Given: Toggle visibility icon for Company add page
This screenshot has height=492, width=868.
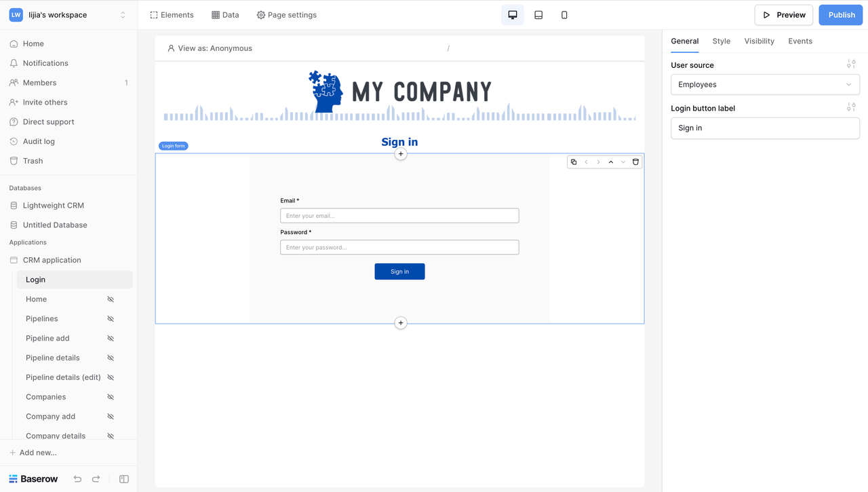Looking at the screenshot, I should click(x=111, y=417).
